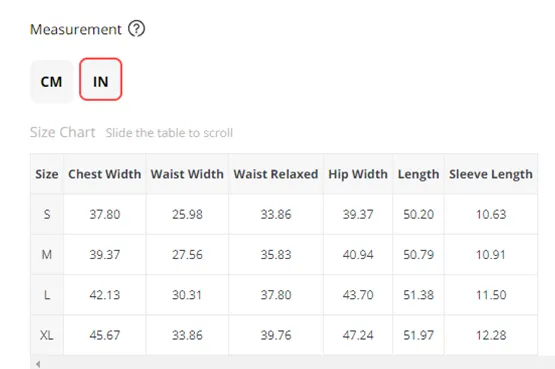Viewport: 555px width, 369px height.
Task: Select the size S row label
Action: tap(47, 214)
